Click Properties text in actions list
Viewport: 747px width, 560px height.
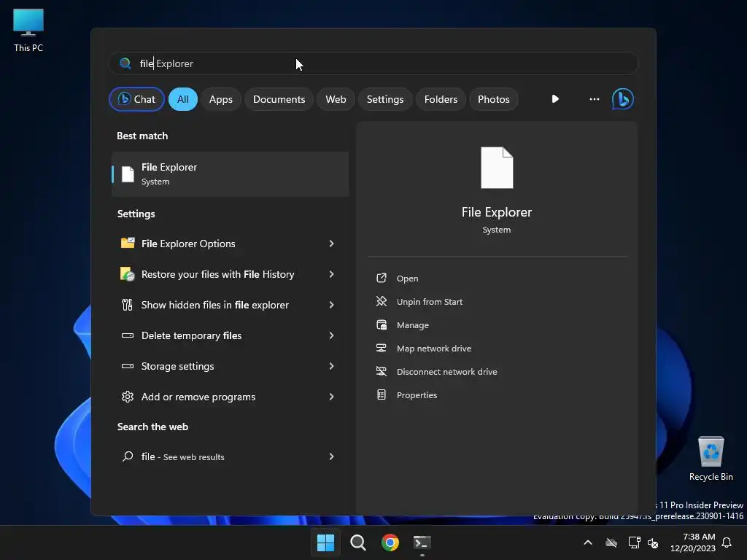click(417, 395)
